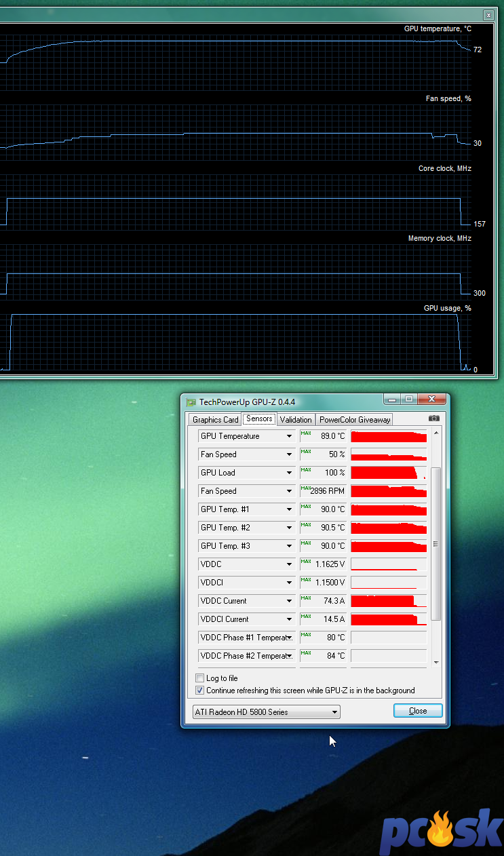Enable the Log to file checkbox

point(199,678)
